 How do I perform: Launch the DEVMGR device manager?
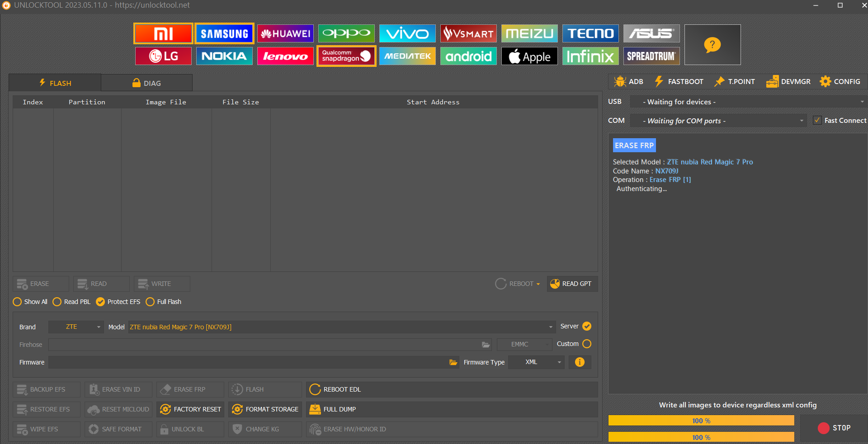[x=788, y=82]
